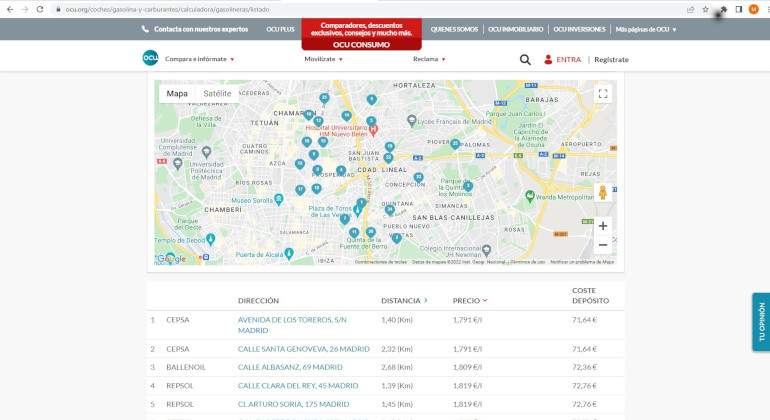Switch map to Mapa view

pyautogui.click(x=177, y=93)
